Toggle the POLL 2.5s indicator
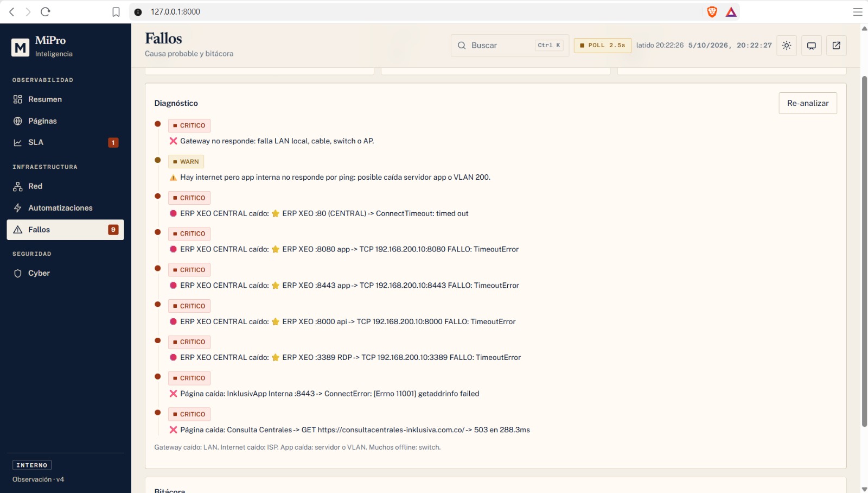868x493 pixels. [x=603, y=46]
